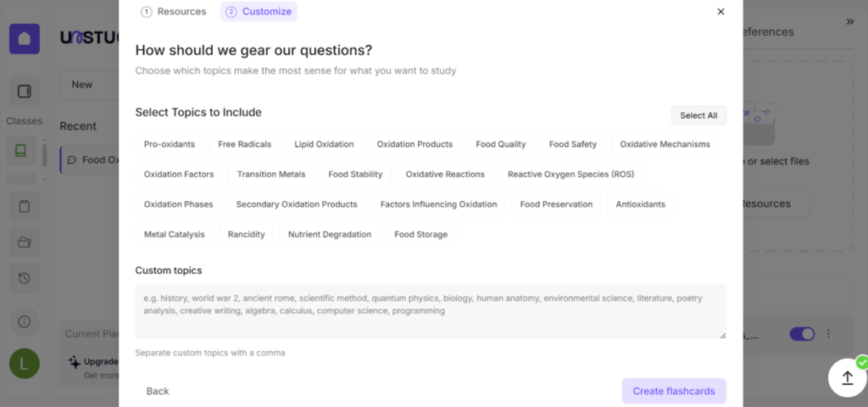This screenshot has width=868, height=407.
Task: Go to the Resources step tab
Action: coord(174,12)
